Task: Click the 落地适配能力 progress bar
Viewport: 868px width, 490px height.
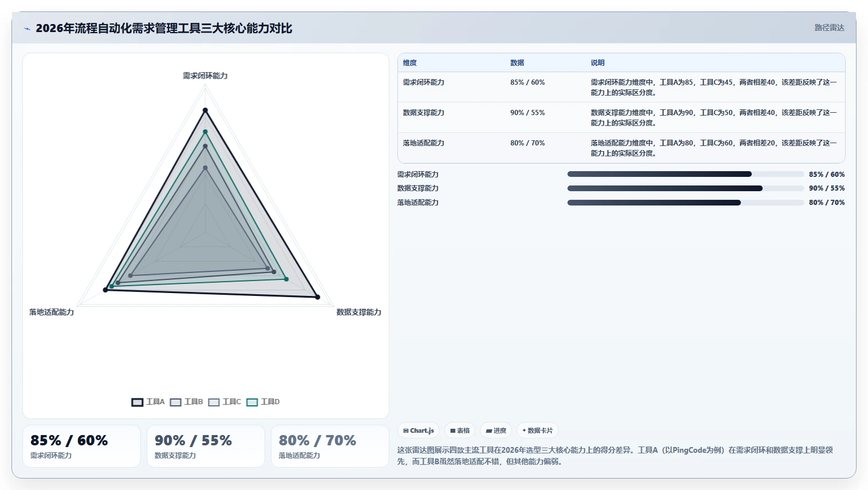Action: [686, 203]
